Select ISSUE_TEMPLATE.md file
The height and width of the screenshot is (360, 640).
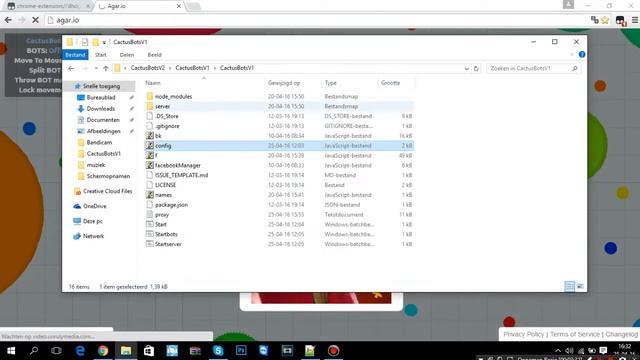point(181,175)
